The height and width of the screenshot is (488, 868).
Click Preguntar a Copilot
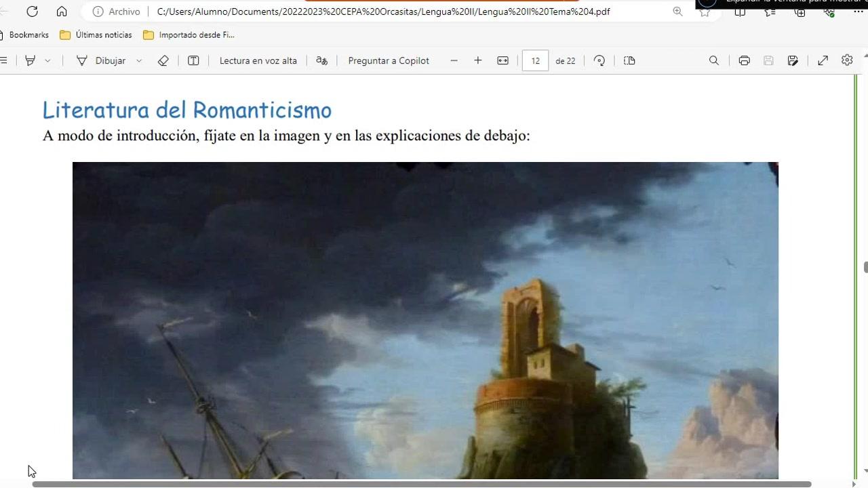click(x=389, y=60)
